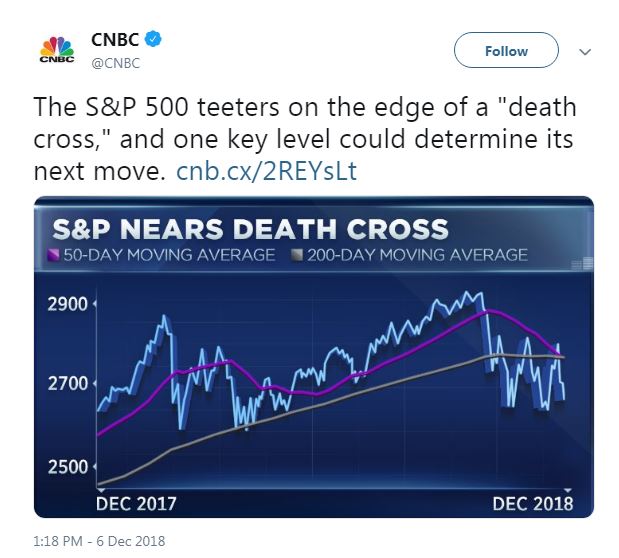Expand the tweet options chevron menu
The height and width of the screenshot is (558, 619).
(x=586, y=50)
